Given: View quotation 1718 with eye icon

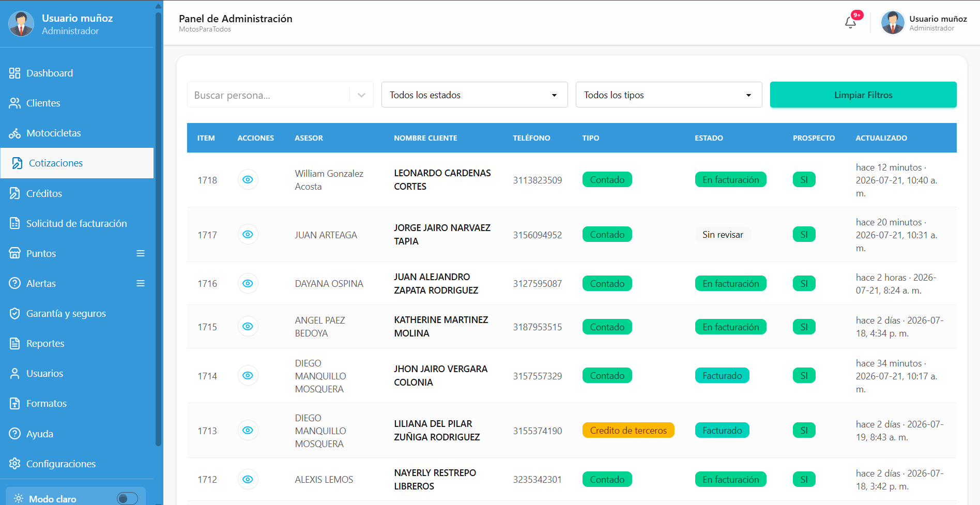Looking at the screenshot, I should (248, 179).
